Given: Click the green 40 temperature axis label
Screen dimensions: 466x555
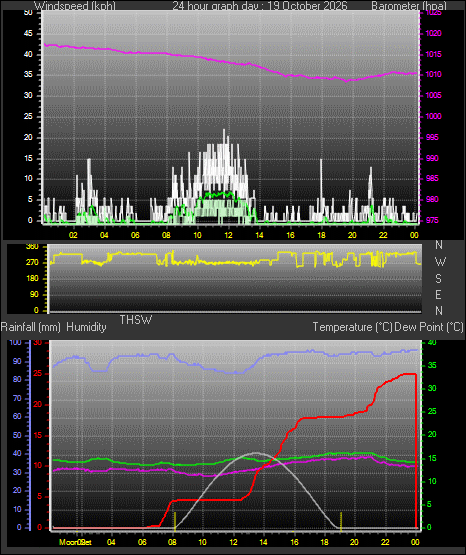Looking at the screenshot, I should click(432, 343).
